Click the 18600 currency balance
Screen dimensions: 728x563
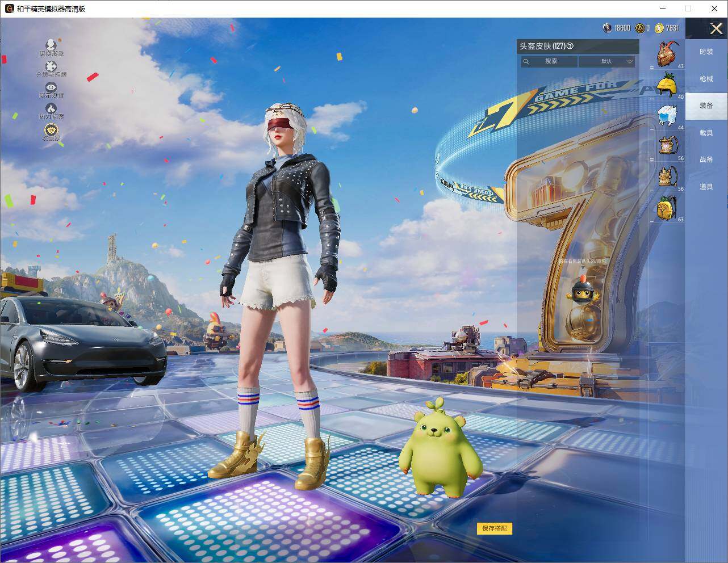[622, 28]
